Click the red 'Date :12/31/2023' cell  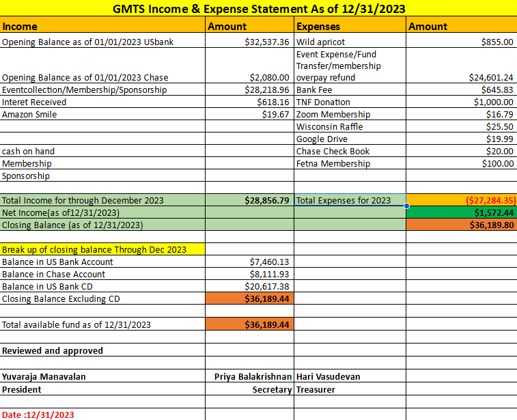click(102, 415)
